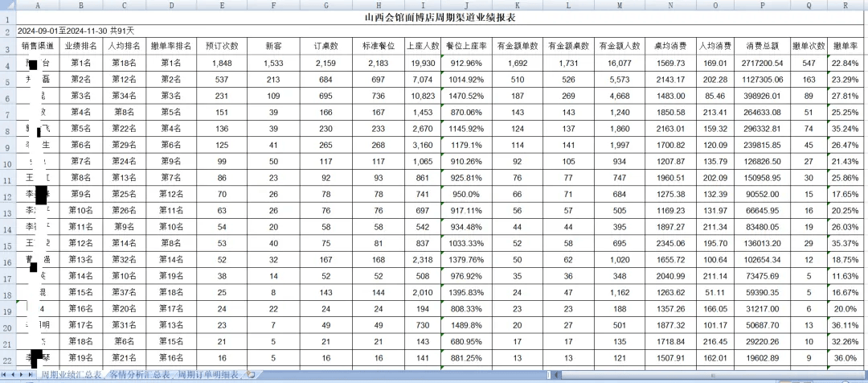Insert a new worksheet via tab icon
This screenshot has height=383, width=868.
coord(251,375)
